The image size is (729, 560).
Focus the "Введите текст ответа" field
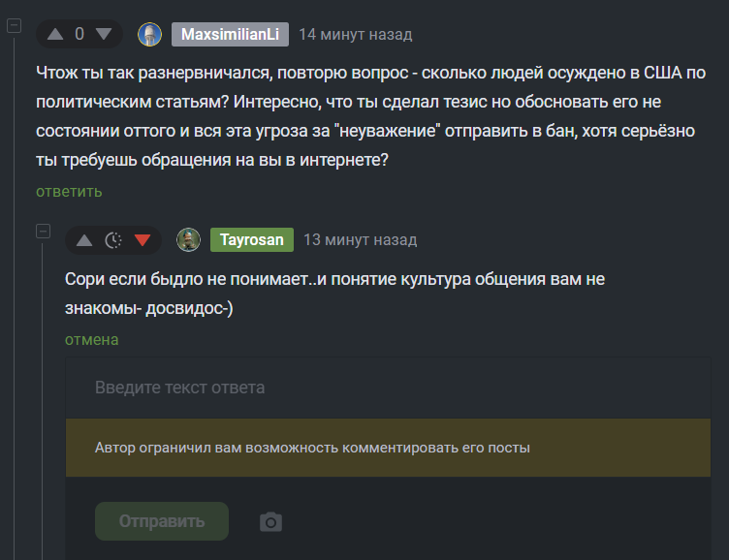point(388,388)
